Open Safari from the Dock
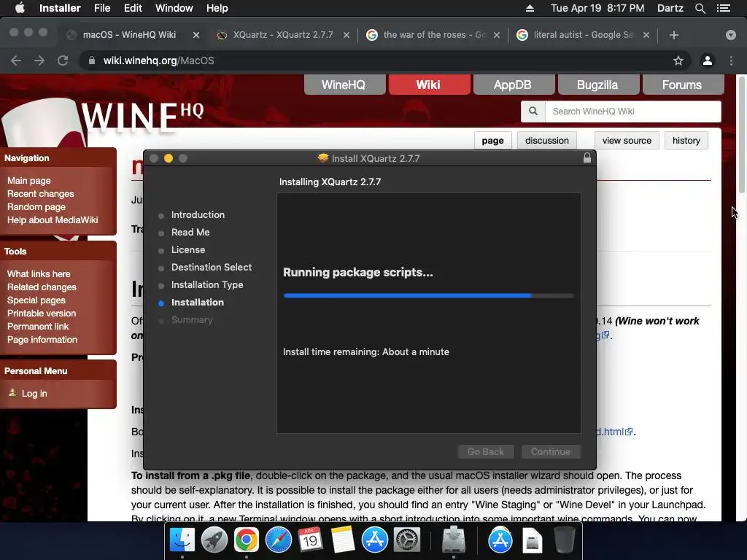 (x=278, y=540)
